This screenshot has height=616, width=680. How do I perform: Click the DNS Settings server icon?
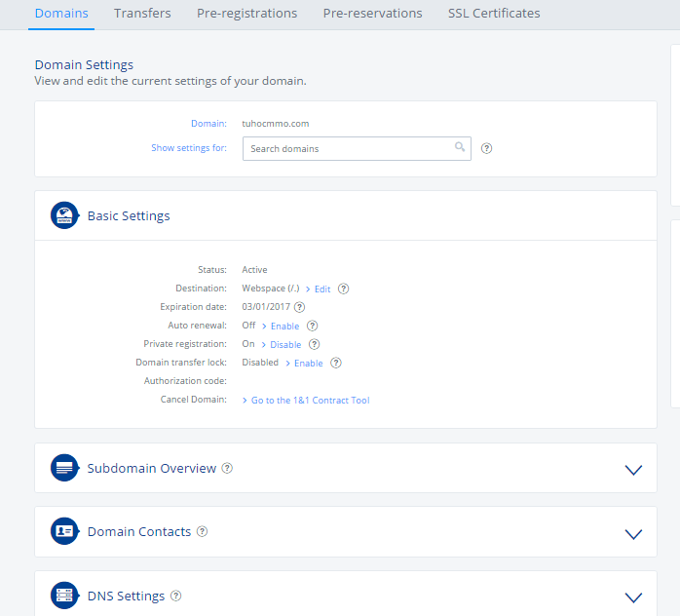(x=64, y=596)
